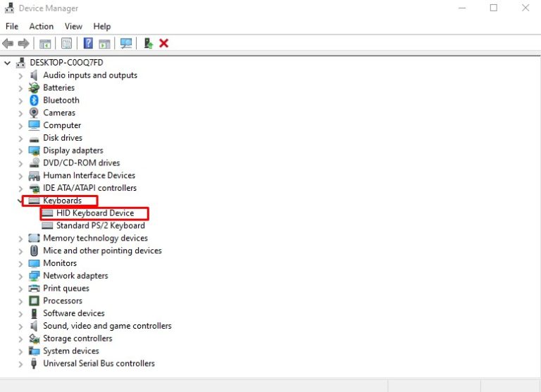Select Standard PS/2 Keyboard entry

tap(100, 226)
